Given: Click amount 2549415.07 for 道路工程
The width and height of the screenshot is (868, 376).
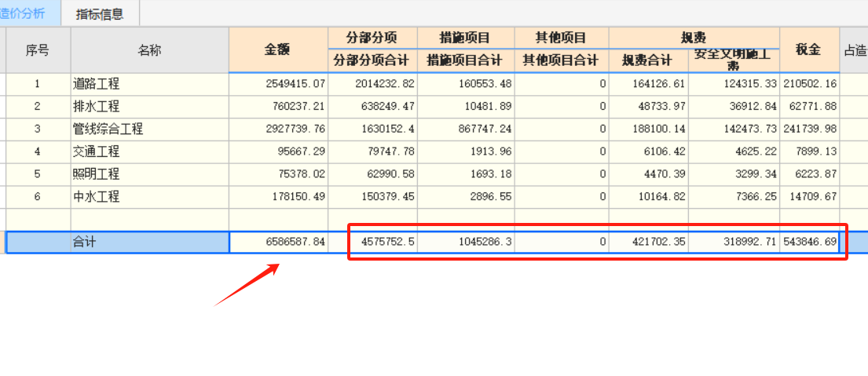Looking at the screenshot, I should 278,84.
